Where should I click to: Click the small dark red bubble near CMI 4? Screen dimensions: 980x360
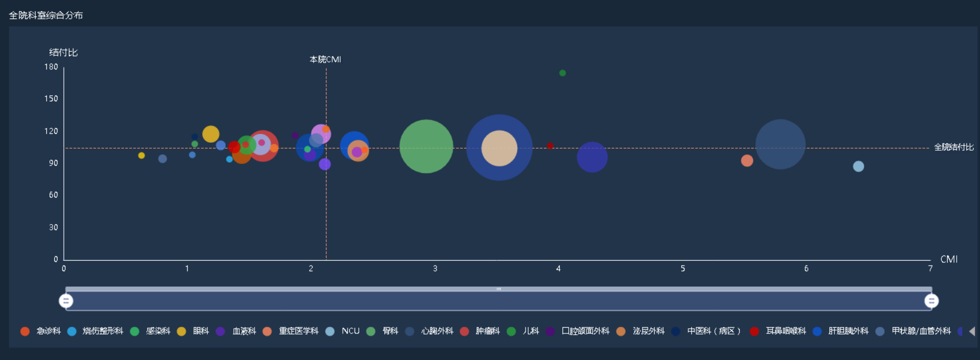pos(550,146)
